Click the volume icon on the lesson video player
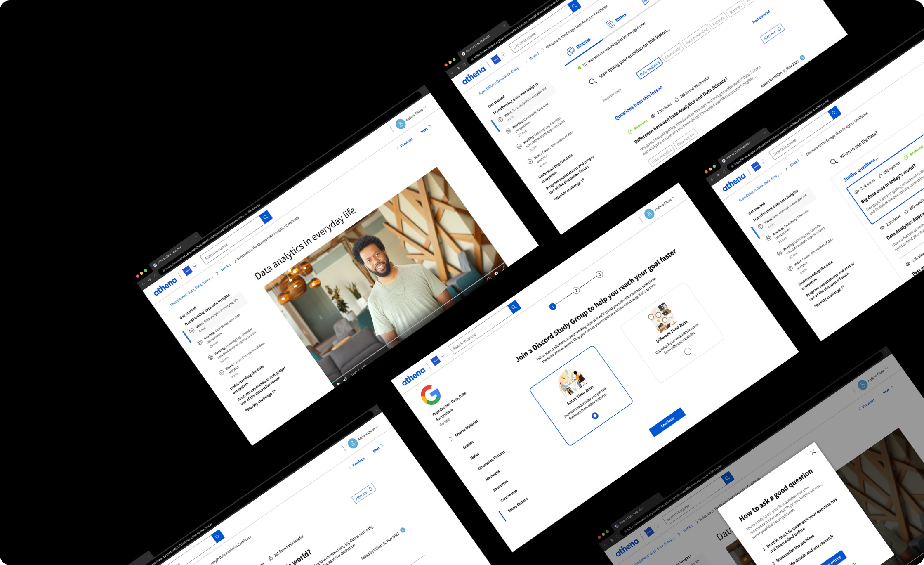The width and height of the screenshot is (924, 565). tap(345, 379)
